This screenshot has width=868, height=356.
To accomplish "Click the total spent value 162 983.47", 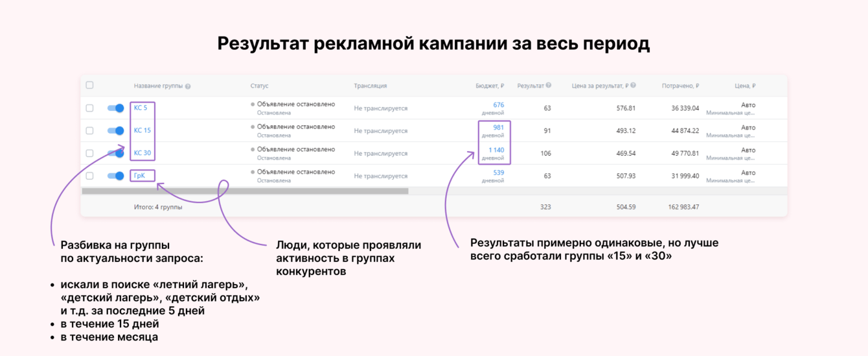I will [x=683, y=208].
